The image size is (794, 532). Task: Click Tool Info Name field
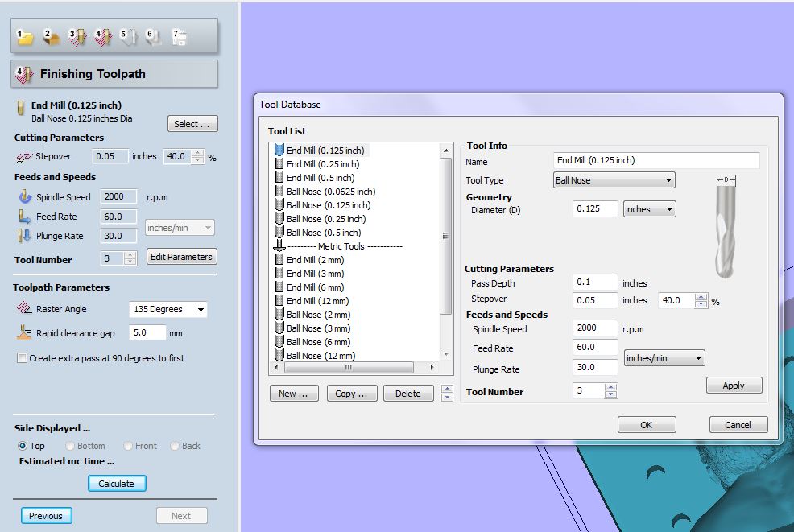pos(656,160)
